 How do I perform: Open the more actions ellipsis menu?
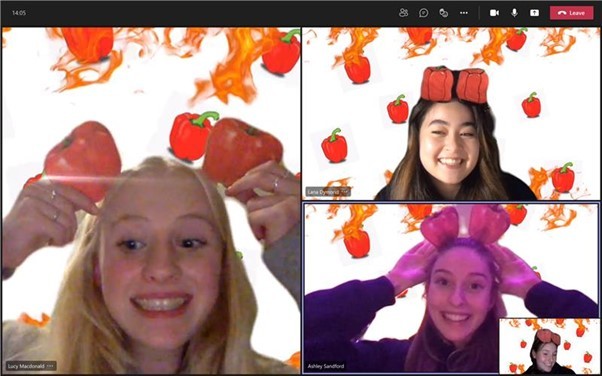pyautogui.click(x=464, y=13)
